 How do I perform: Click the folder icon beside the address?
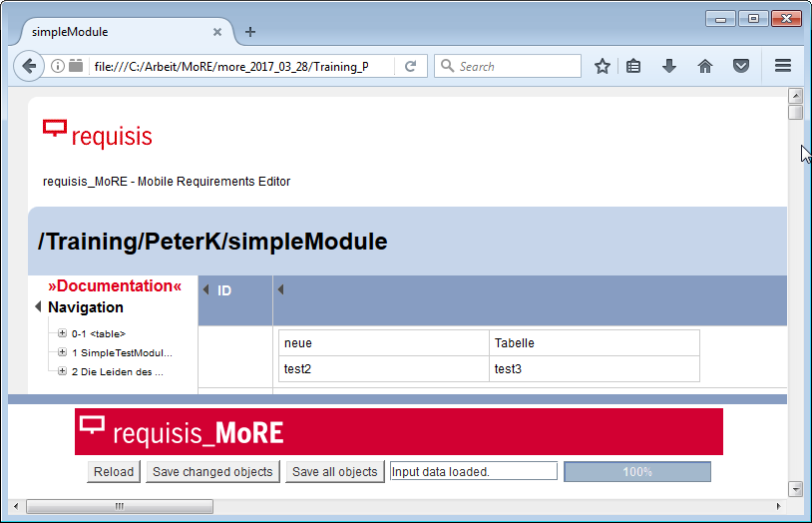tap(76, 66)
